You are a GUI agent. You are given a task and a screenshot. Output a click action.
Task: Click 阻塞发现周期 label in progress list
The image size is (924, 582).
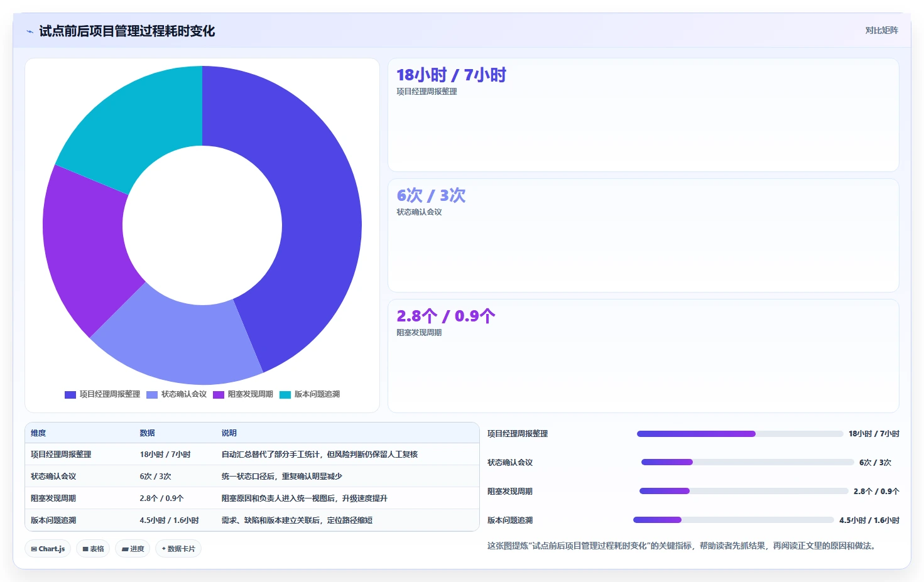click(x=510, y=492)
